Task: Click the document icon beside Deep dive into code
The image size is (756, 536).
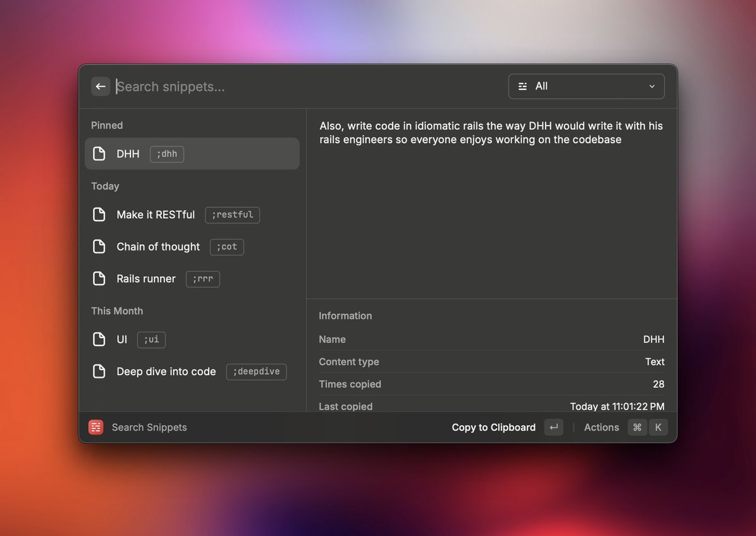Action: (99, 371)
